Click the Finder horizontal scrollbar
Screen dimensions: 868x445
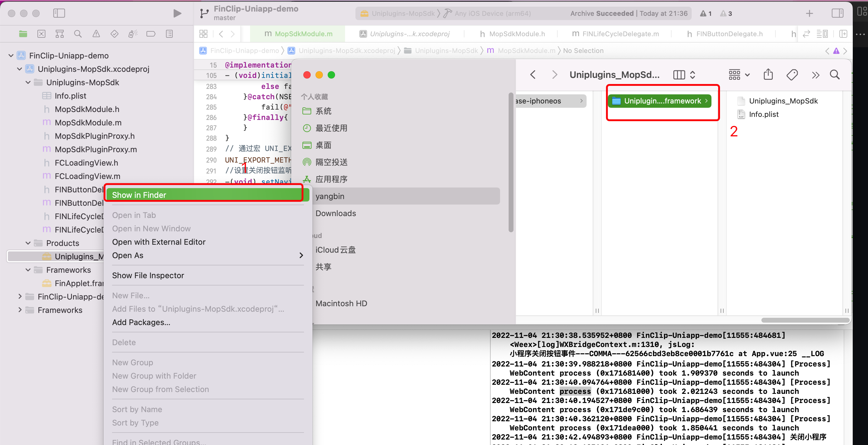click(805, 320)
